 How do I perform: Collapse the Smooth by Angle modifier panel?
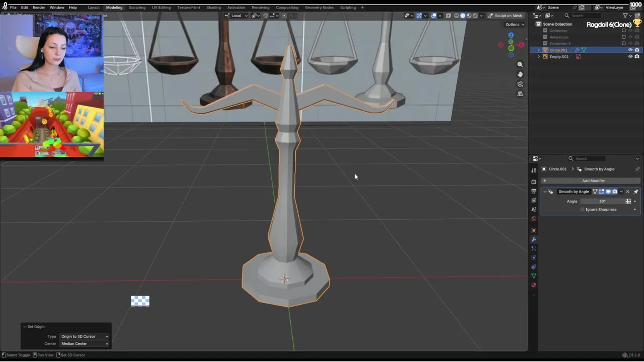(x=545, y=192)
